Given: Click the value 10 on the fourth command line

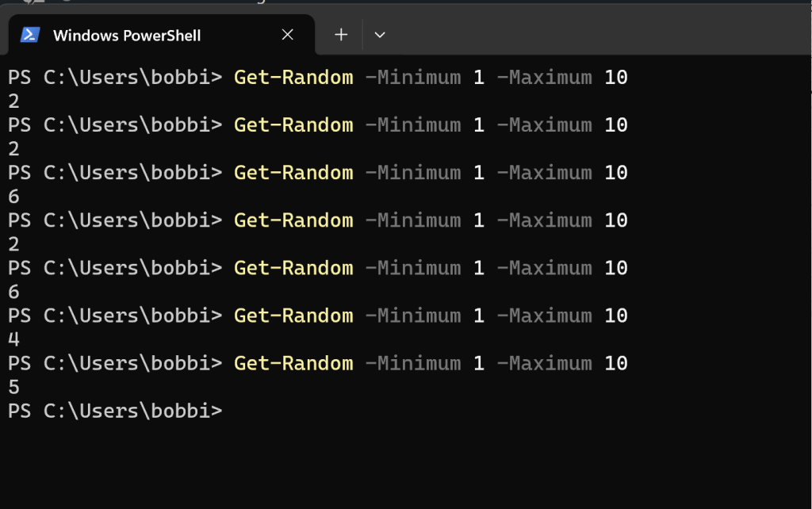Looking at the screenshot, I should [x=616, y=220].
